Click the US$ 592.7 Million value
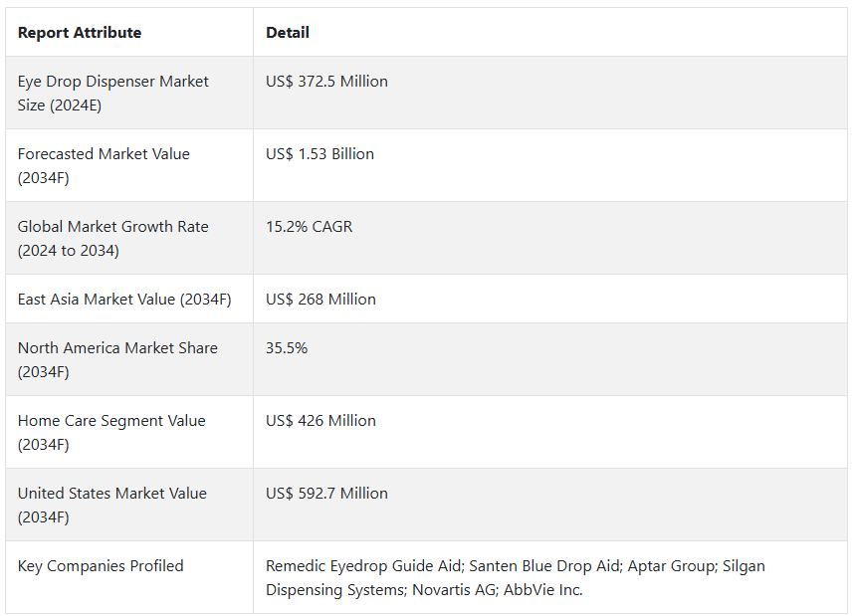853x616 pixels. click(x=326, y=494)
